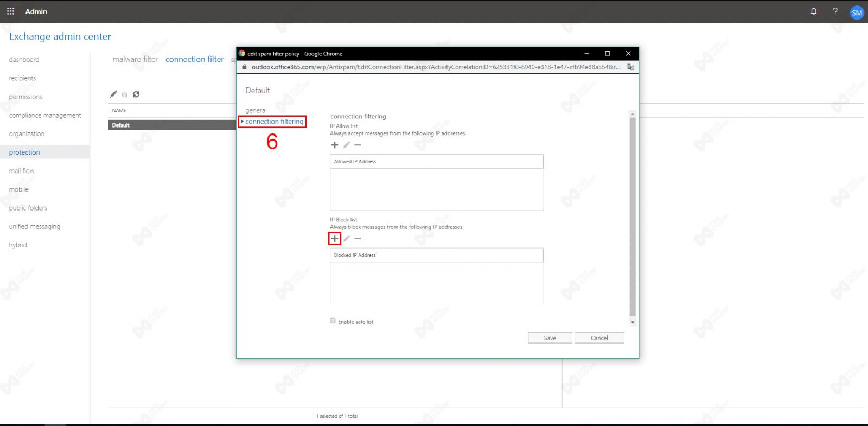Add an entry to the IP Allow list

tap(335, 145)
